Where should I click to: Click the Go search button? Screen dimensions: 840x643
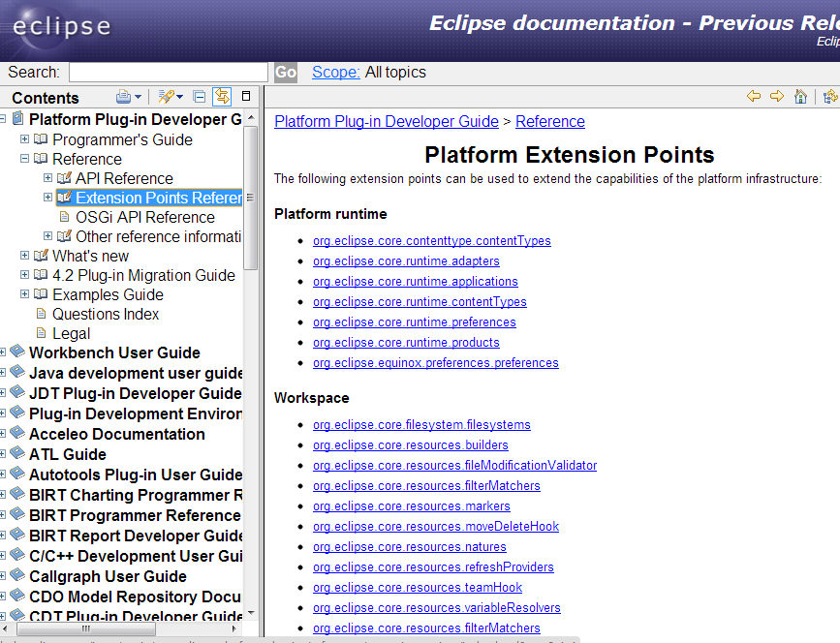coord(286,73)
